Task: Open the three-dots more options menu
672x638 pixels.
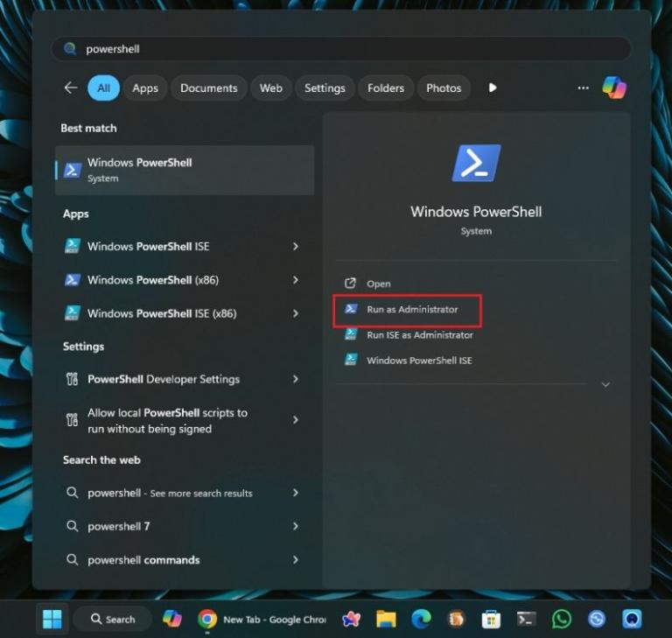Action: click(x=583, y=88)
